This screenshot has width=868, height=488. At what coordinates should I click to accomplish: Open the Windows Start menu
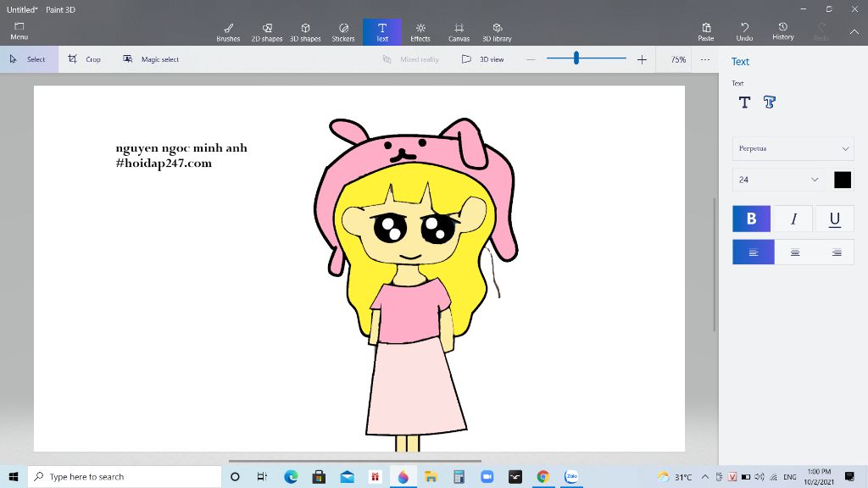[14, 476]
